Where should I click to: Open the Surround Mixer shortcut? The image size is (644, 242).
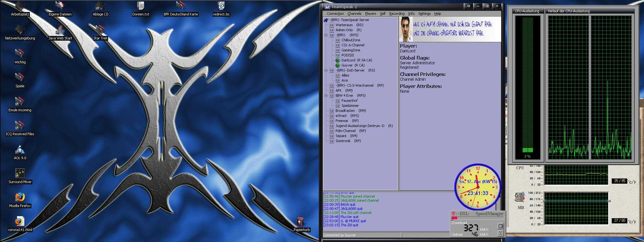point(20,174)
